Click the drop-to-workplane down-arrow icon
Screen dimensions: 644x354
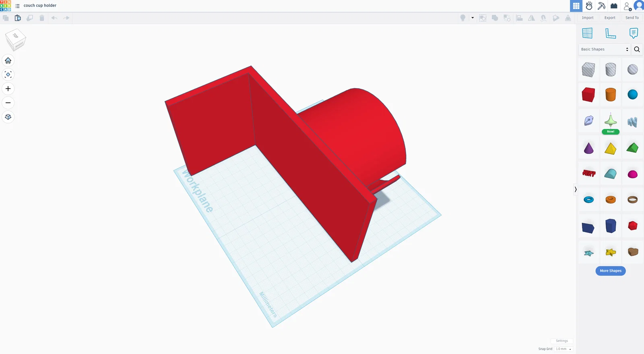[568, 18]
